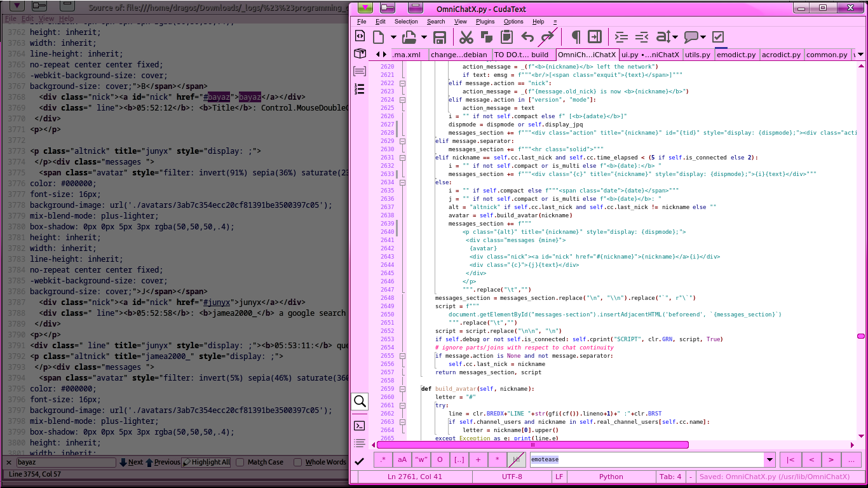Open the Project manager box icon in sidebar

point(360,53)
